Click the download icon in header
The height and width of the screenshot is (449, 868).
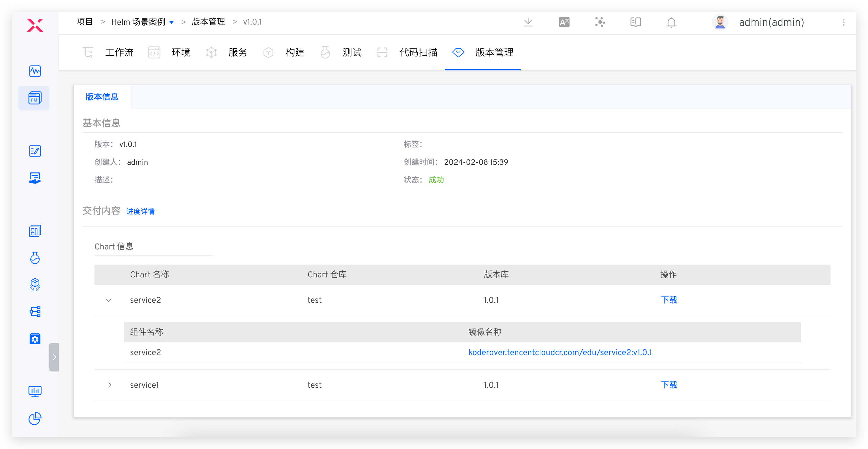[528, 22]
